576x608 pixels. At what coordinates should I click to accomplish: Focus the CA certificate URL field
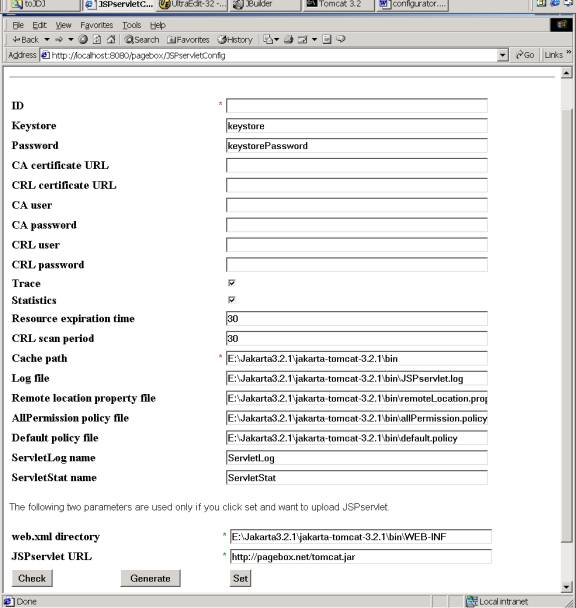pos(356,166)
